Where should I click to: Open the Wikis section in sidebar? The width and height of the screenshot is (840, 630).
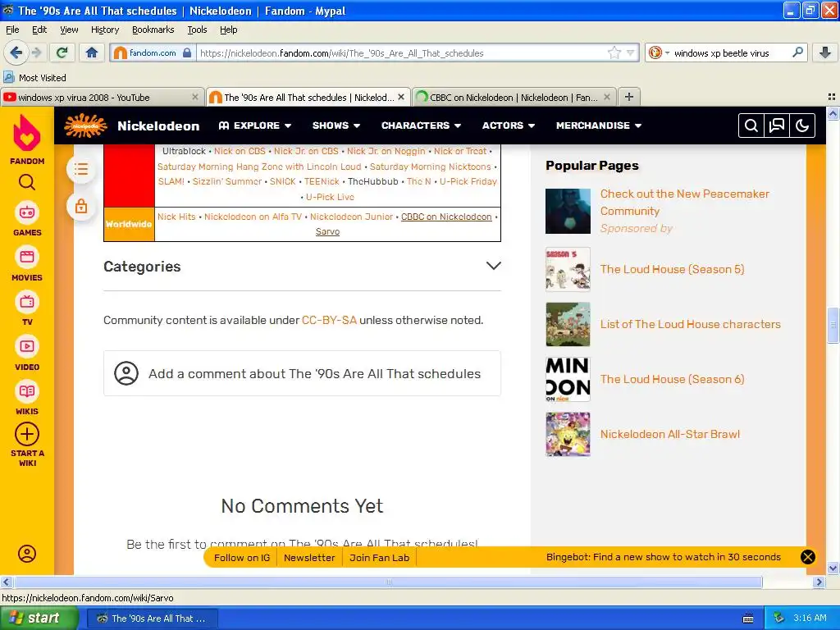tap(27, 398)
